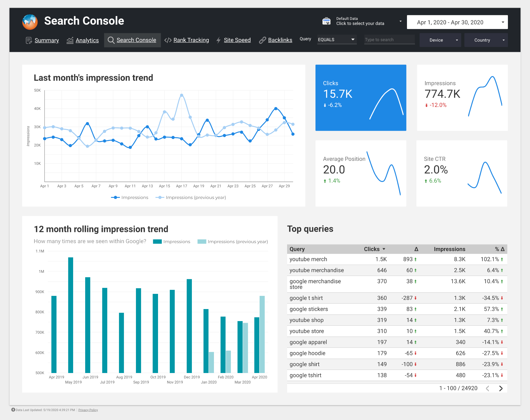Click the 'youtube merch' query row
Viewport: 530px width, 420px height.
[397, 259]
